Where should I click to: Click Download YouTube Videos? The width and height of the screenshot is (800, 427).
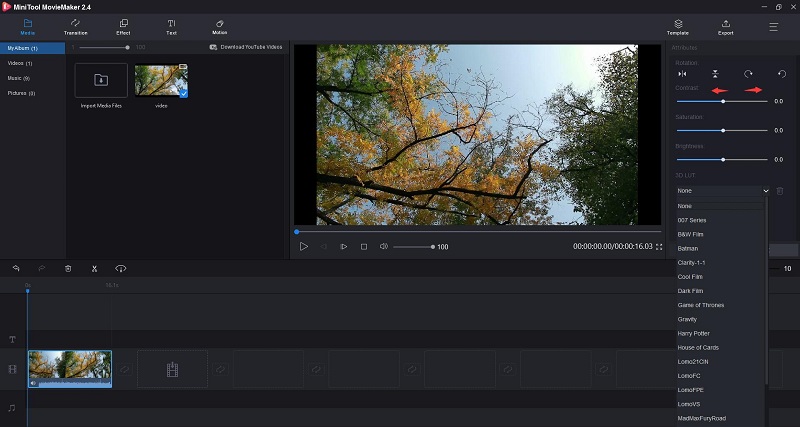pos(246,47)
